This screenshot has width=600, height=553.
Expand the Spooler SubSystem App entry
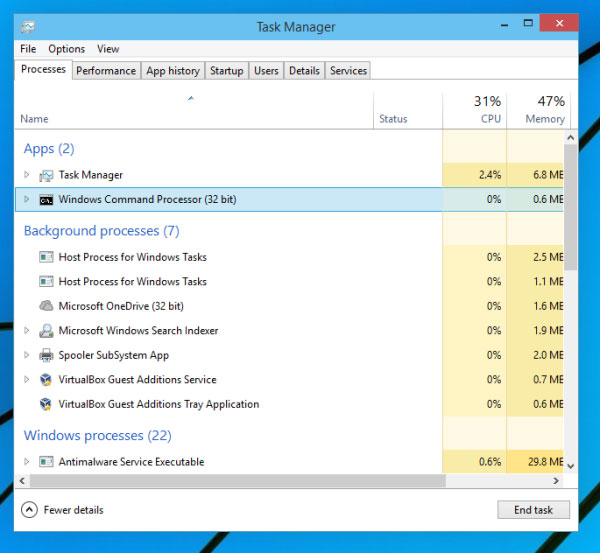26,355
